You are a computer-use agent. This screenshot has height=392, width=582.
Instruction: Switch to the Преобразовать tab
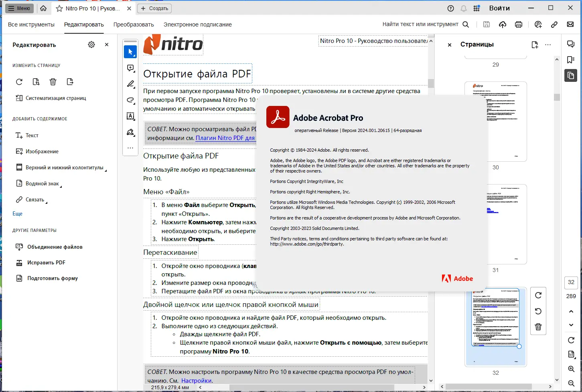tap(134, 24)
